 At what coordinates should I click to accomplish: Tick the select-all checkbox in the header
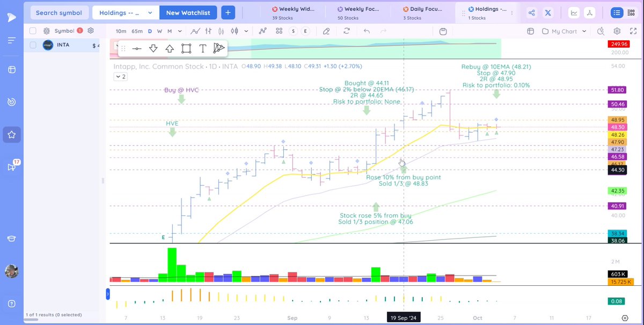[x=33, y=31]
